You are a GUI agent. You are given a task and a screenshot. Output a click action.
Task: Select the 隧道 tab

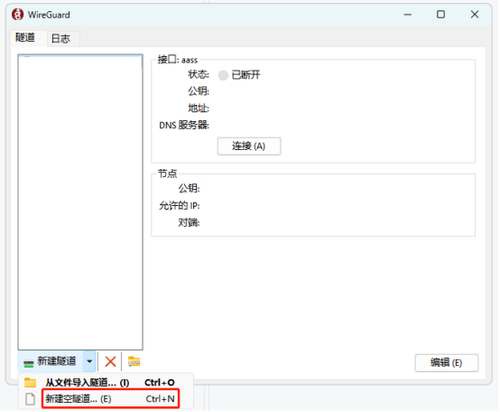[x=26, y=38]
